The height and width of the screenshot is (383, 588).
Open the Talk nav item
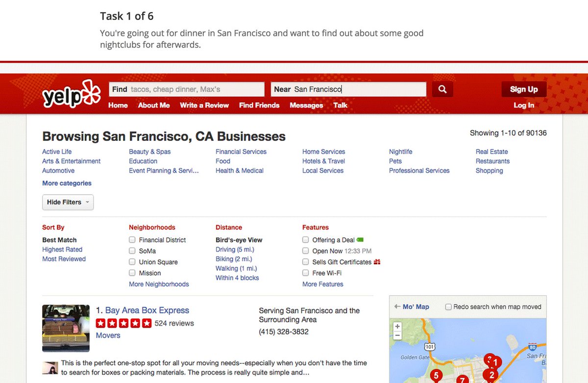(x=340, y=105)
